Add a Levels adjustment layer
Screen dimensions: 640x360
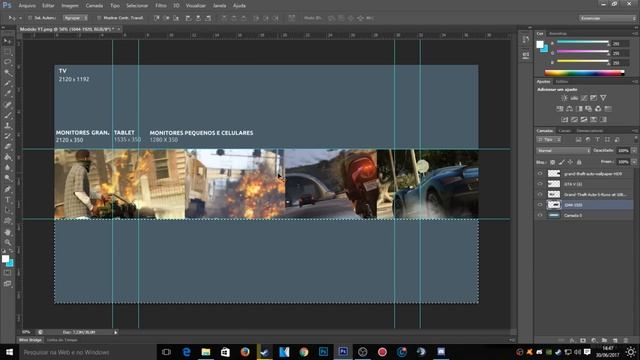coord(574,98)
